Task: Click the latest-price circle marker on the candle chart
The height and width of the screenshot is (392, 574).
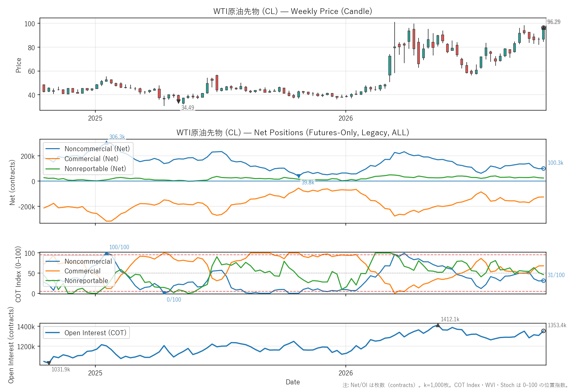Action: point(543,28)
